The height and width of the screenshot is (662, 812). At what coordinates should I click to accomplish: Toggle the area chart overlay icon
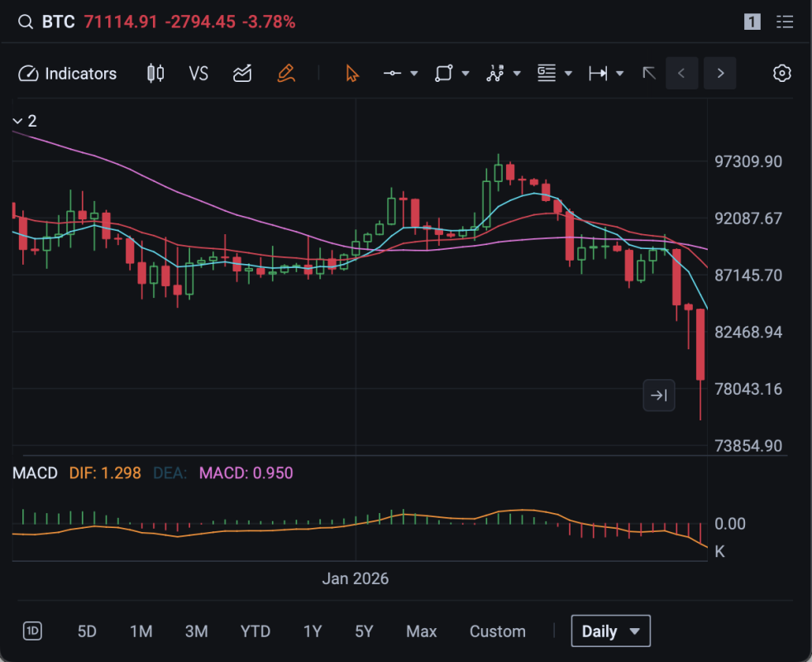click(242, 74)
